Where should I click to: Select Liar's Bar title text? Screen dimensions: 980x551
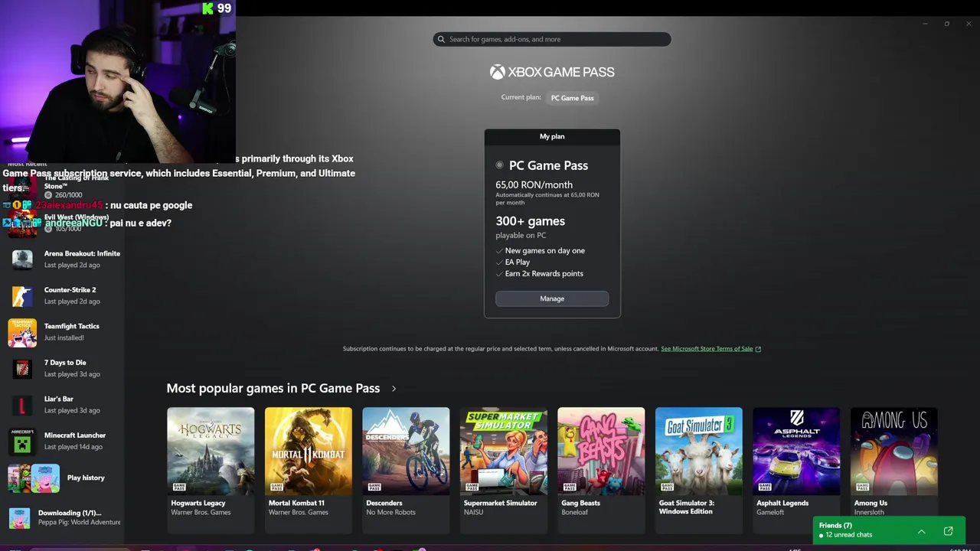click(59, 399)
